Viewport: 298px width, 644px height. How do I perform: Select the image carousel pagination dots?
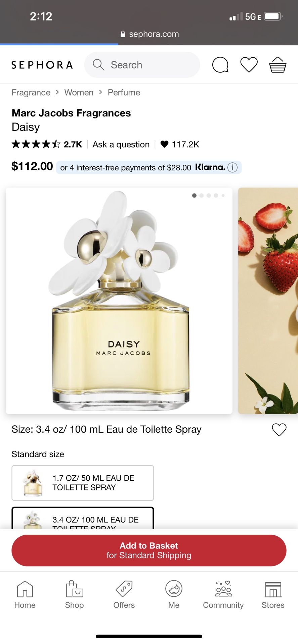pyautogui.click(x=208, y=196)
